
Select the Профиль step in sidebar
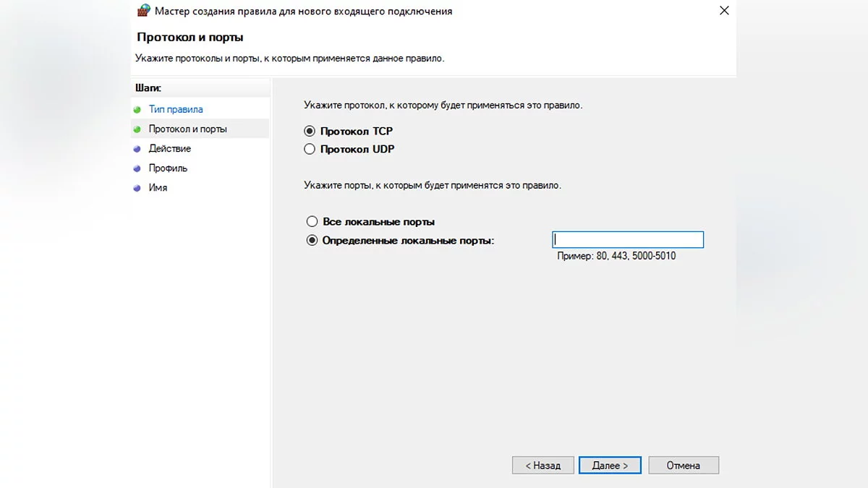point(168,168)
